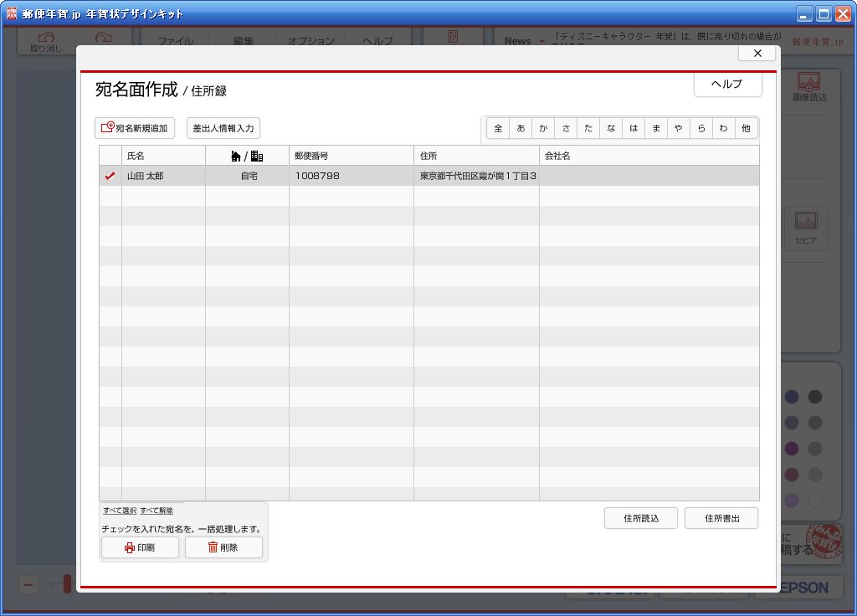
Task: Minimize the 年賀状デザインキット window
Action: coord(804,13)
